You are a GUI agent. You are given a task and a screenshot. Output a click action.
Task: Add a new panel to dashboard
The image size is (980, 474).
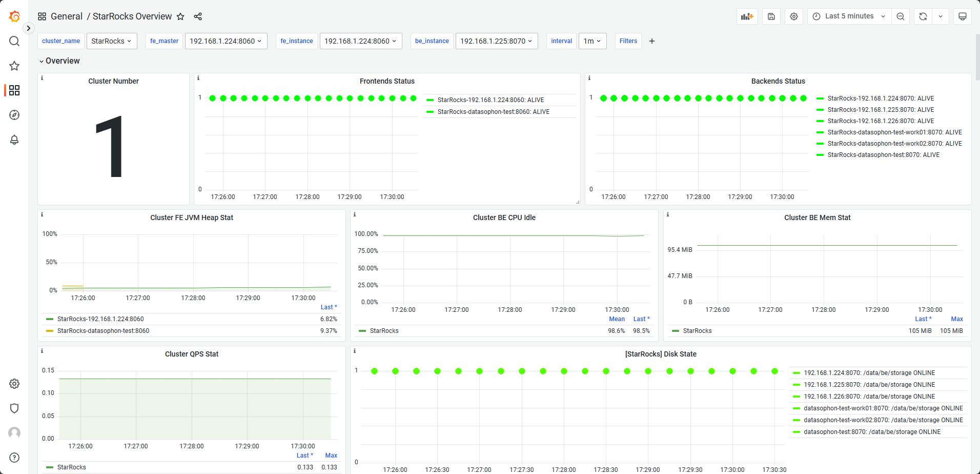pos(747,16)
